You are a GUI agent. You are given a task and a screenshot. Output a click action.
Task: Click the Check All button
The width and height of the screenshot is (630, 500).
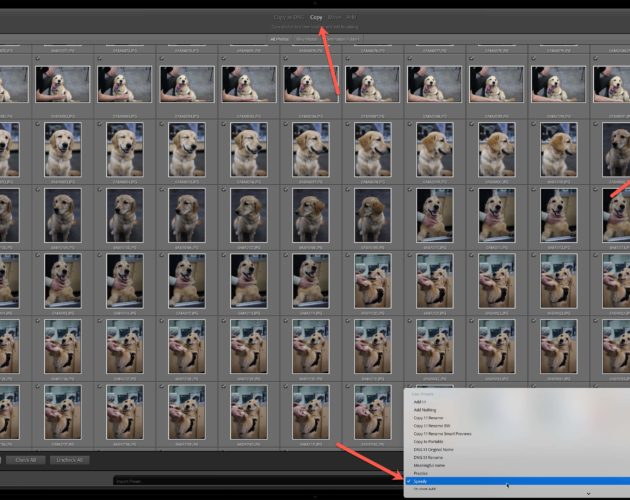[26, 460]
